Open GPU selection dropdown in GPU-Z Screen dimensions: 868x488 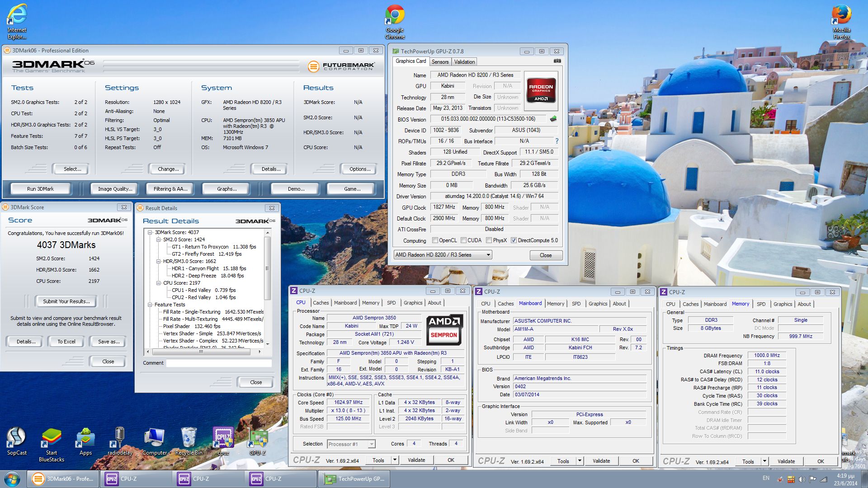click(443, 255)
